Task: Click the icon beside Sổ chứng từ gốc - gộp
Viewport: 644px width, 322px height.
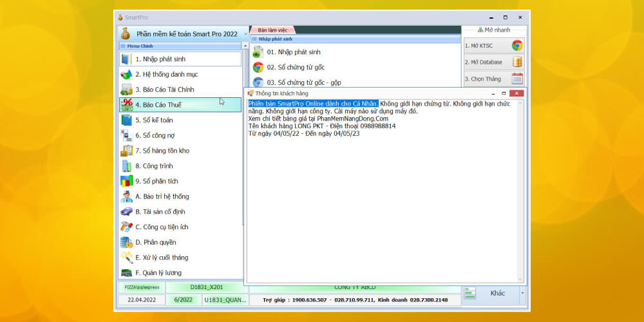Action: tap(258, 82)
